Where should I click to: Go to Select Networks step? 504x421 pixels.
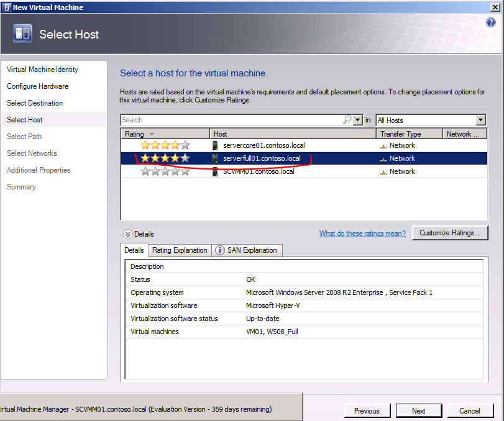[x=32, y=153]
